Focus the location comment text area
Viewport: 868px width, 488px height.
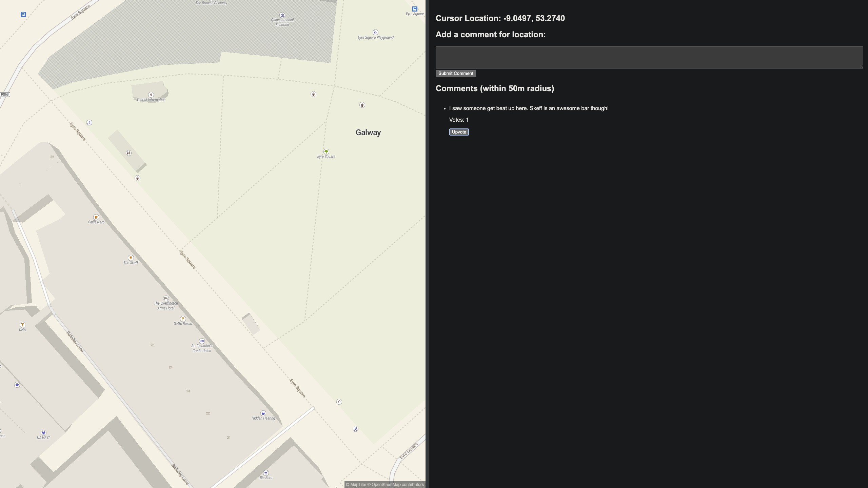(x=649, y=57)
